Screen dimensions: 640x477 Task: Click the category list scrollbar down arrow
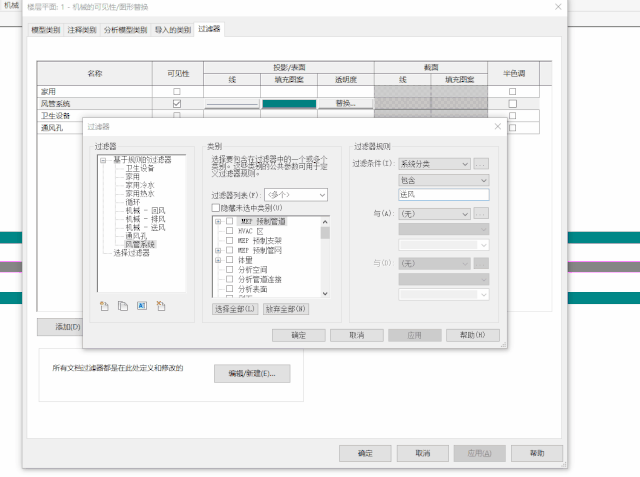[x=325, y=293]
